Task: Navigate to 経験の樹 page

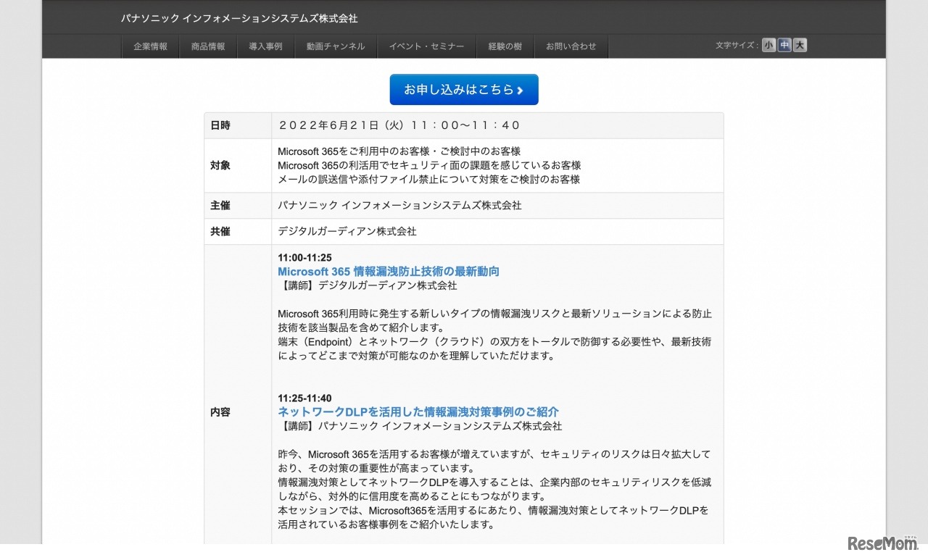Action: pyautogui.click(x=505, y=46)
